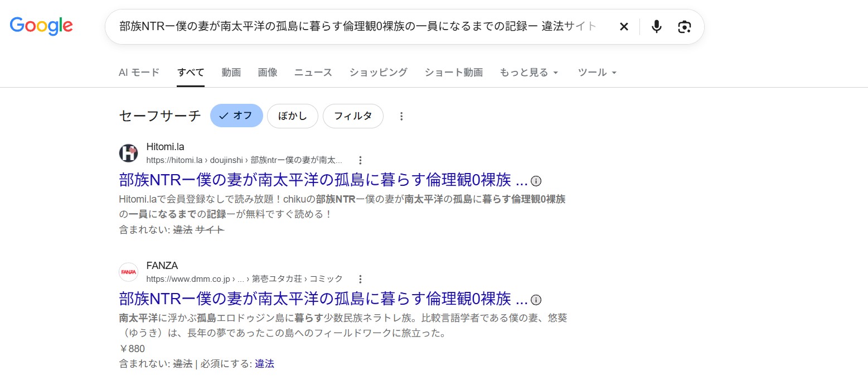Viewport: 868px width, 389px height.
Task: Open the FANZA result title link
Action: pos(323,299)
